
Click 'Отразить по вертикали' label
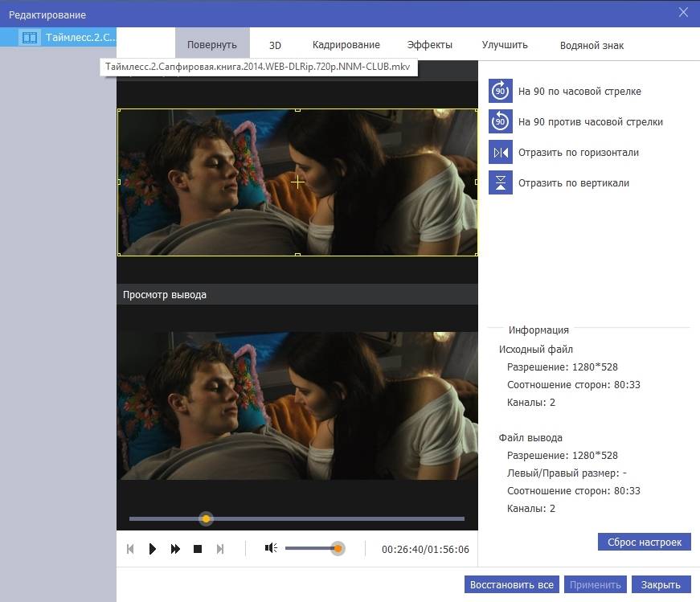(x=574, y=182)
